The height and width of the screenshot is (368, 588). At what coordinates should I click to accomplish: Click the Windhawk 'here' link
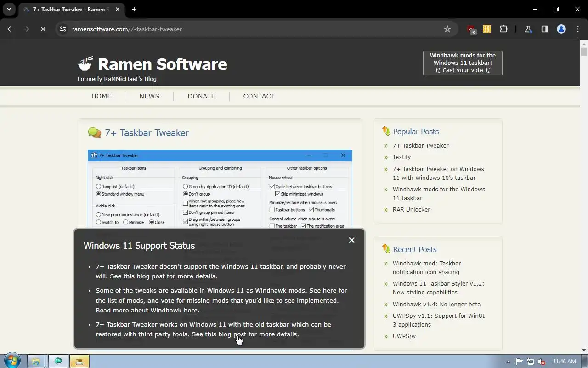click(x=190, y=310)
